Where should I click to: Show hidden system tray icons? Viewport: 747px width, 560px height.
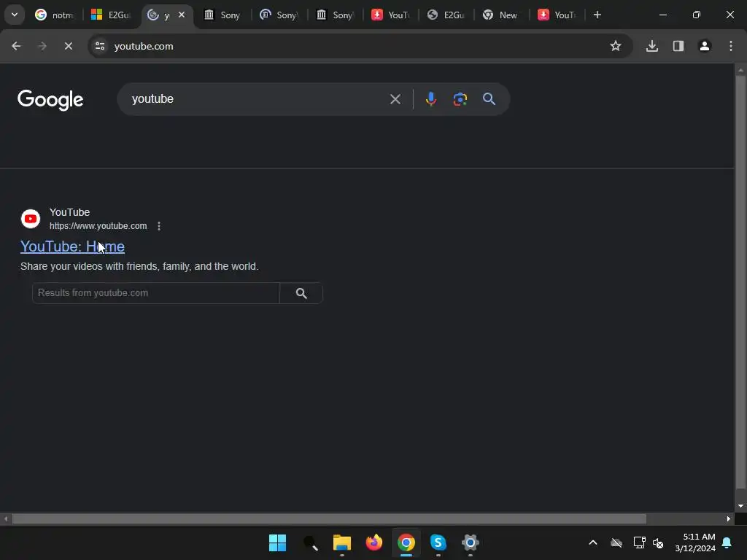pos(593,542)
